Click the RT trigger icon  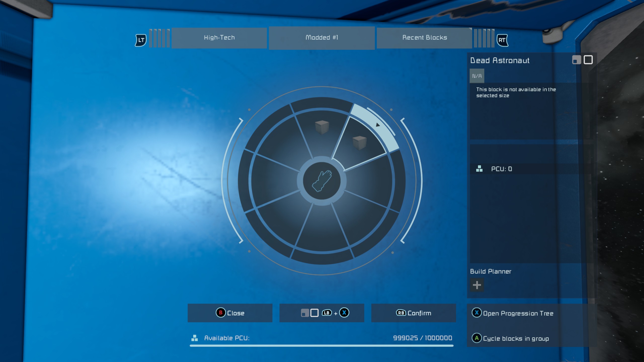pyautogui.click(x=502, y=40)
